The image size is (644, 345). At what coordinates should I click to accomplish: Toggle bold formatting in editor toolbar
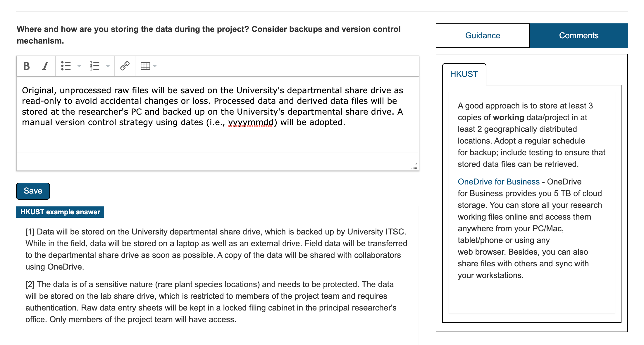(26, 66)
